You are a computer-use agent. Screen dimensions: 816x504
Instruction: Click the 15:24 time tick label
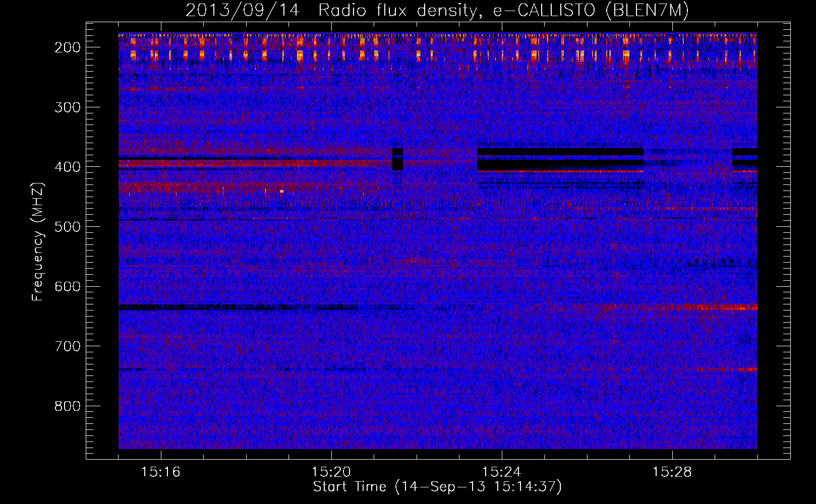click(x=502, y=472)
